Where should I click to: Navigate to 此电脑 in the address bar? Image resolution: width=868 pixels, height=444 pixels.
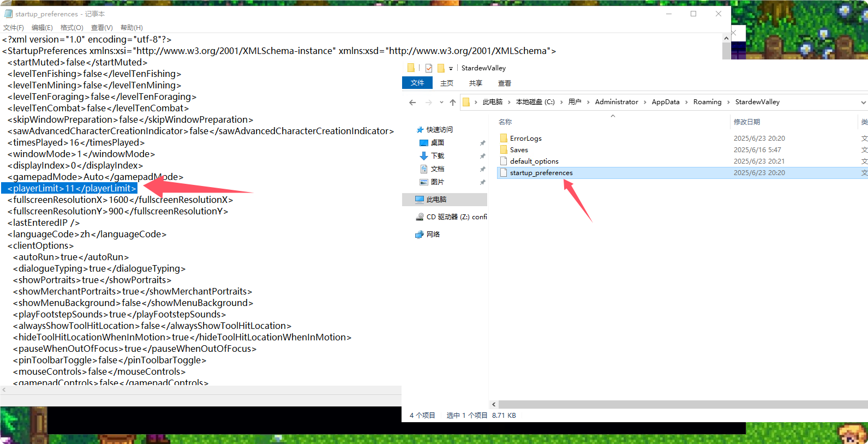[493, 102]
